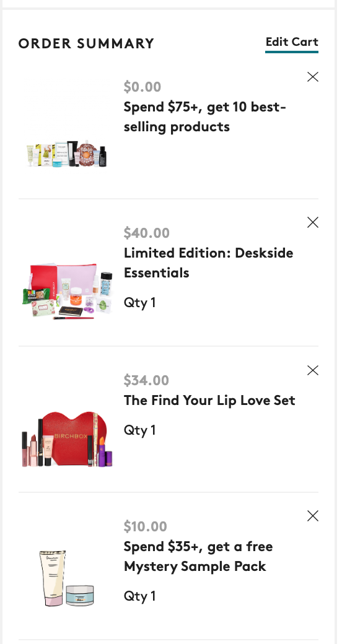This screenshot has height=644, width=342.
Task: Select the $34.00 price of the Lip Love Set
Action: point(146,380)
